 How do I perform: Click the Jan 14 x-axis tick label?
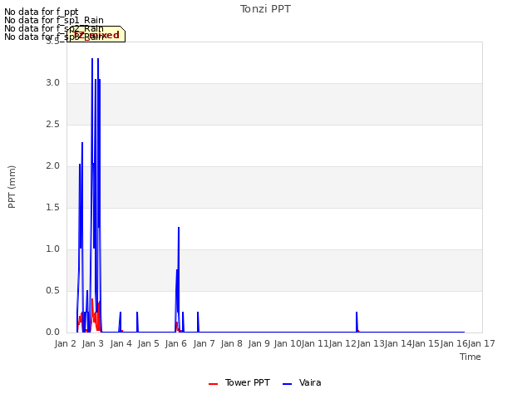coord(398,343)
